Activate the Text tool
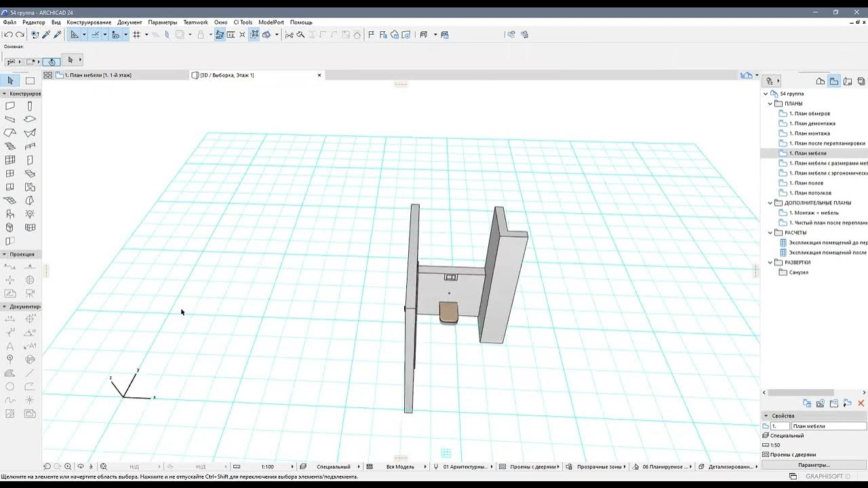This screenshot has height=488, width=868. [10, 346]
